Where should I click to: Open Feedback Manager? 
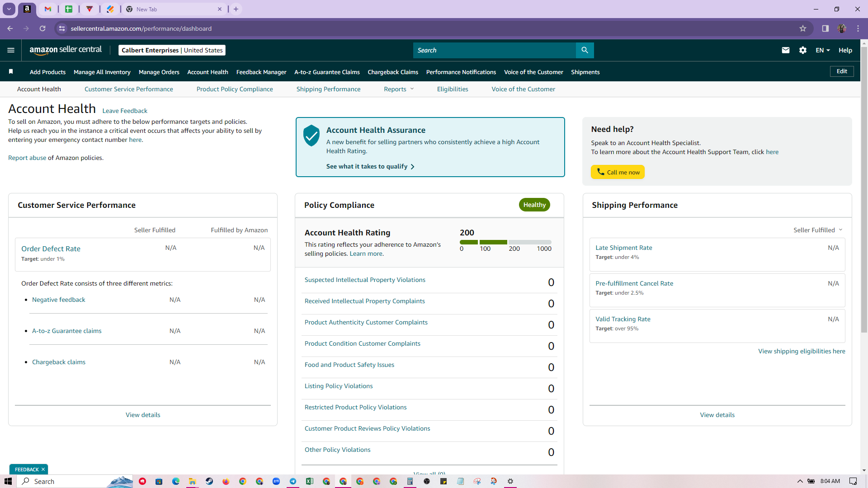click(x=261, y=72)
